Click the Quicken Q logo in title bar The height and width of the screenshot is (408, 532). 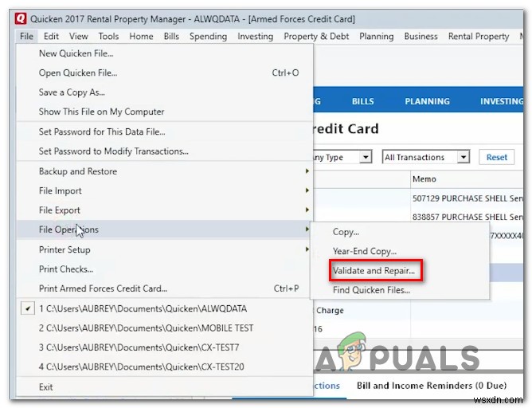point(21,18)
